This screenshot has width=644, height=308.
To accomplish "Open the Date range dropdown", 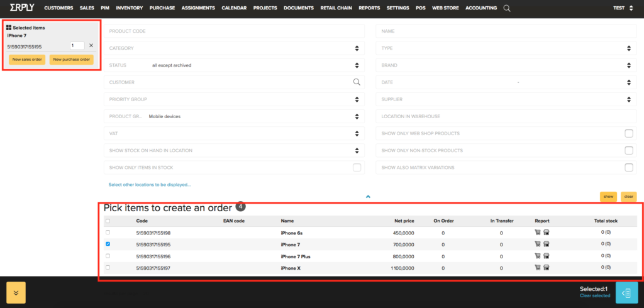I will tap(506, 82).
